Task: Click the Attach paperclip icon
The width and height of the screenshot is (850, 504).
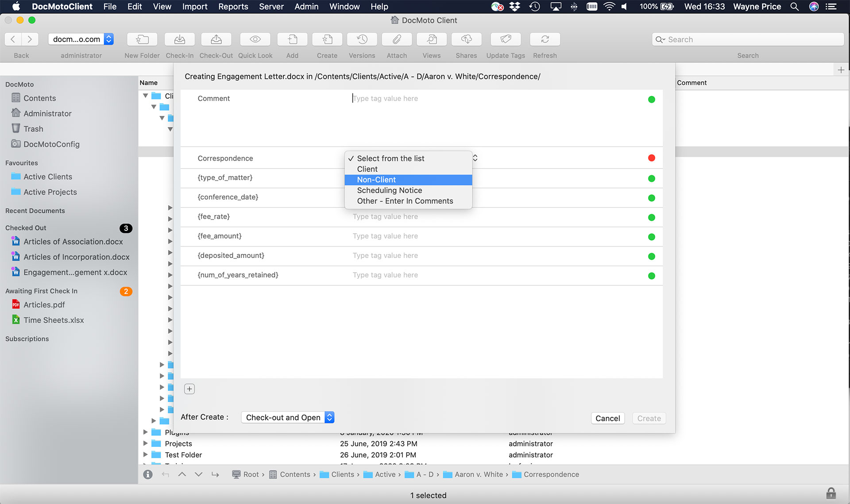Action: 397,39
